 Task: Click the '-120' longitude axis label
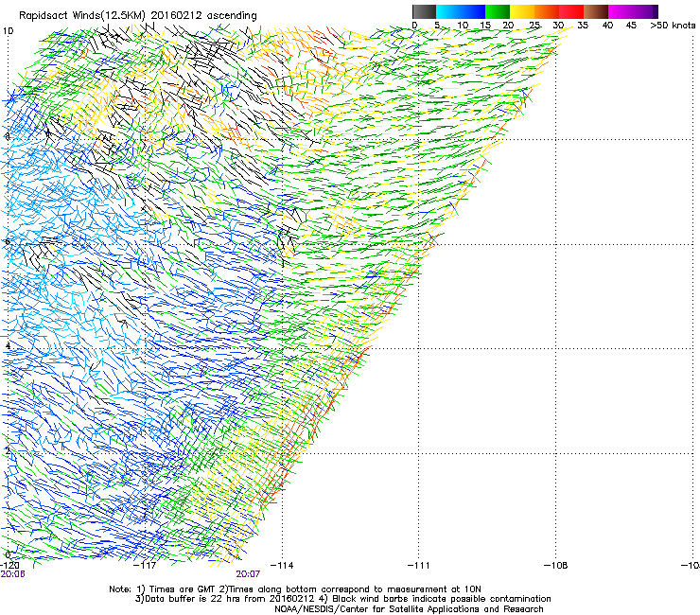(9, 565)
